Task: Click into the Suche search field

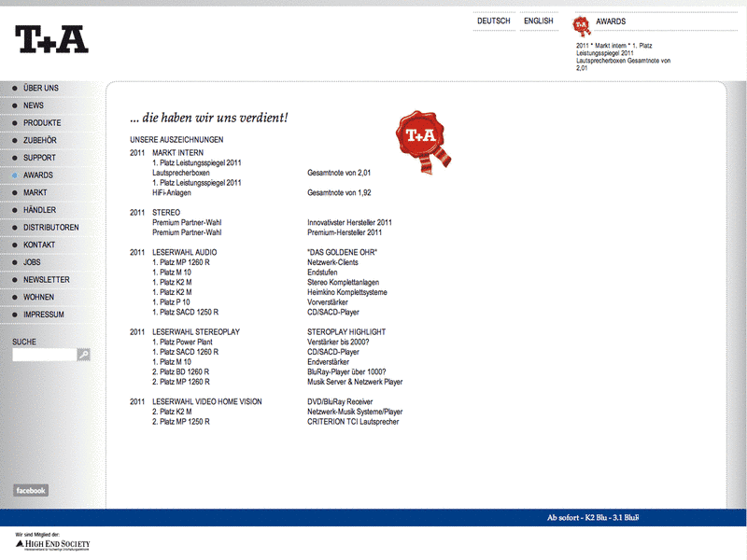Action: click(43, 355)
